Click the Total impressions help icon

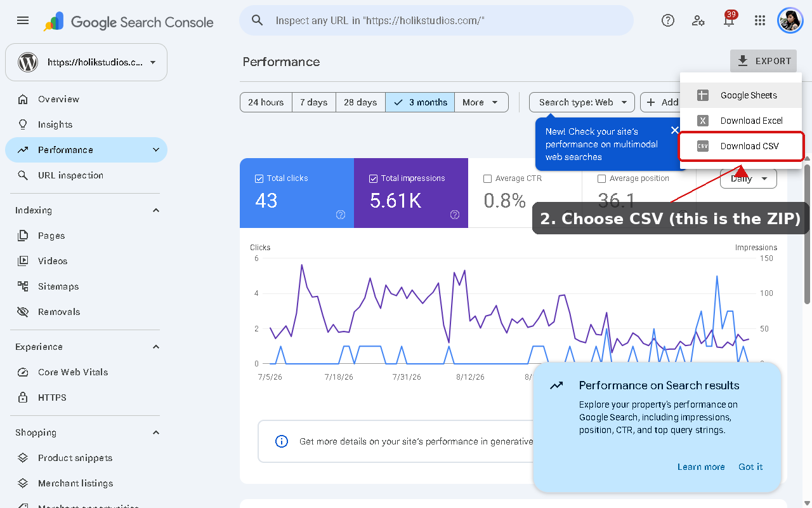pyautogui.click(x=455, y=215)
